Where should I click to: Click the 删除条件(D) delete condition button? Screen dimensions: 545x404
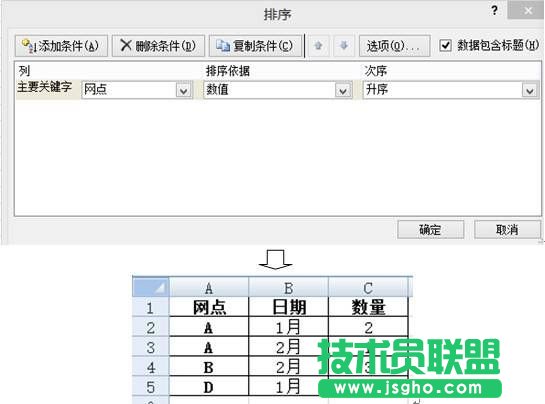(158, 46)
